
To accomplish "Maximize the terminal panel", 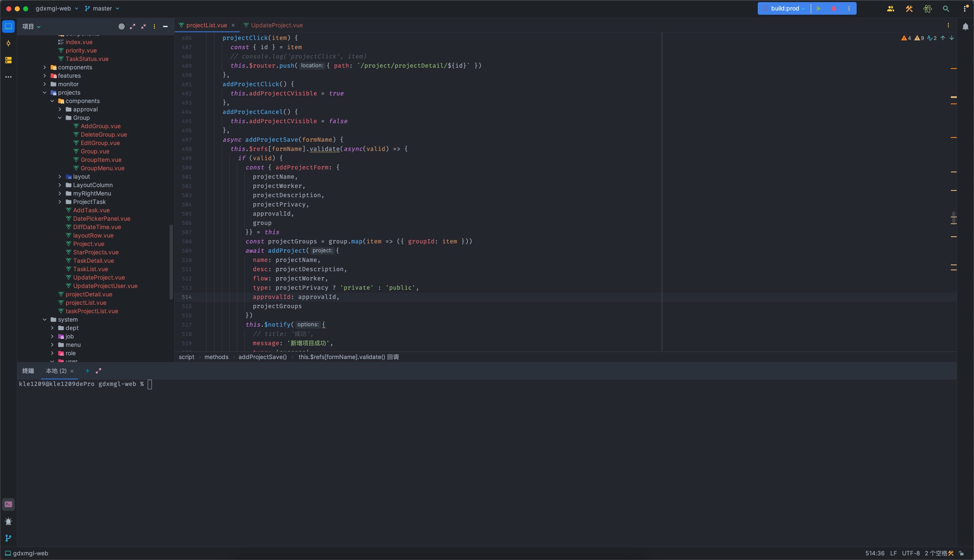I will [x=98, y=371].
